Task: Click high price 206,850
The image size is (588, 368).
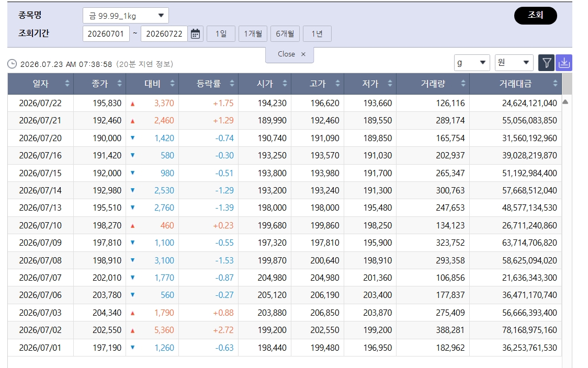Action: coord(325,313)
